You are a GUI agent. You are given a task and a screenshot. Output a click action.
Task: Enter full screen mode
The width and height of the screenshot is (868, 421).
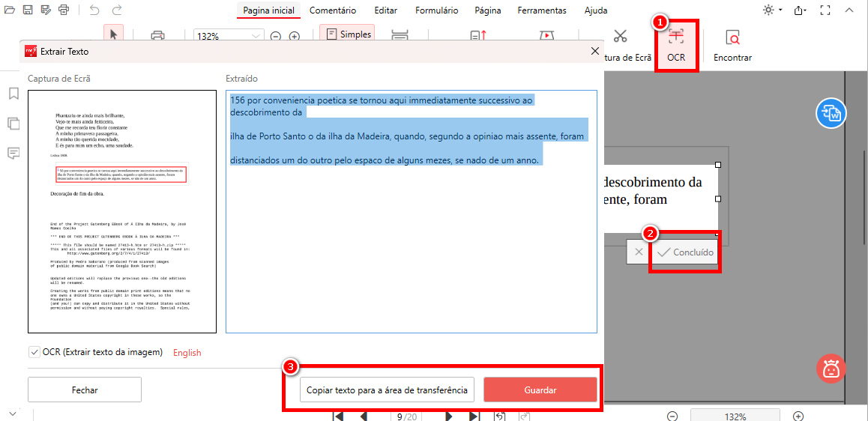click(825, 10)
